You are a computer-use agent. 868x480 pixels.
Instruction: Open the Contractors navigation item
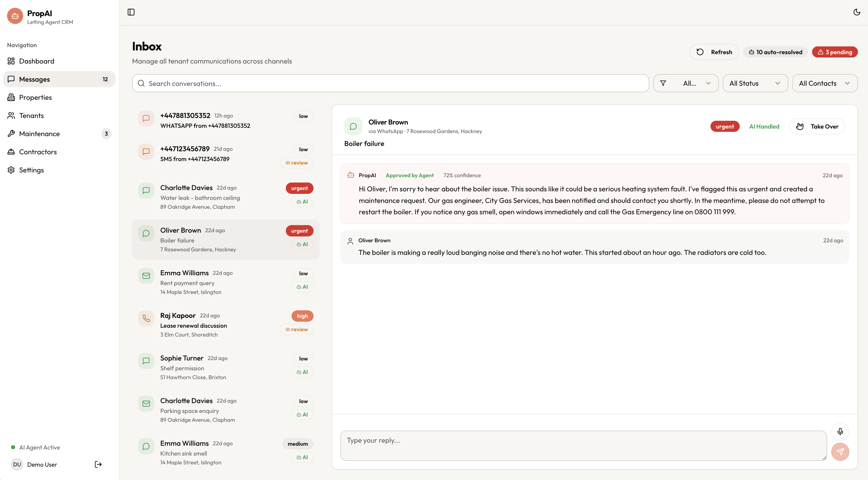pyautogui.click(x=38, y=152)
